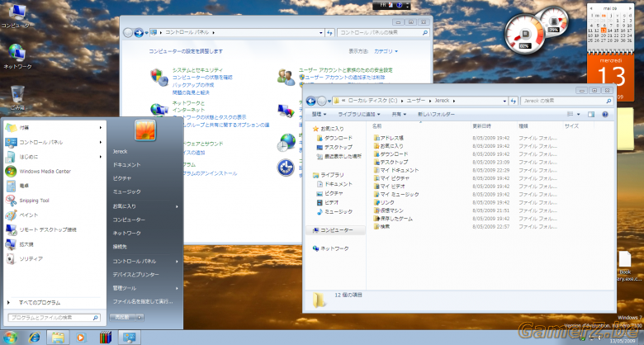Open システムとセキュリティ link in Control Panel
Viewport: 644px width, 345px height.
[x=197, y=70]
